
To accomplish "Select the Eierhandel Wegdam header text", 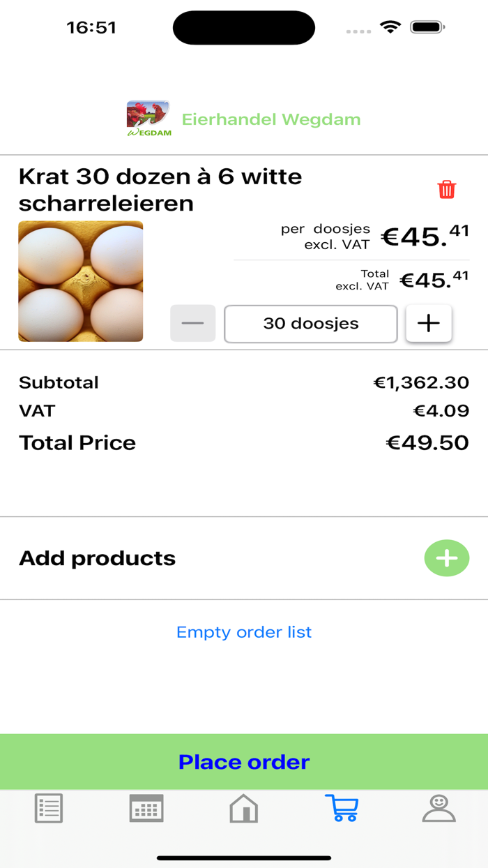I will tap(271, 119).
